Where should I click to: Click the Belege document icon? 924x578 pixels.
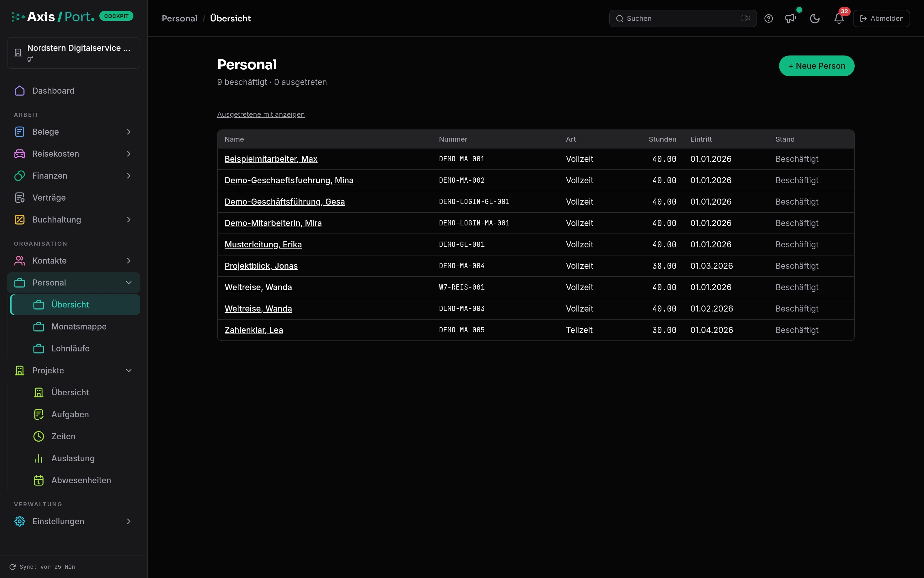pyautogui.click(x=19, y=131)
